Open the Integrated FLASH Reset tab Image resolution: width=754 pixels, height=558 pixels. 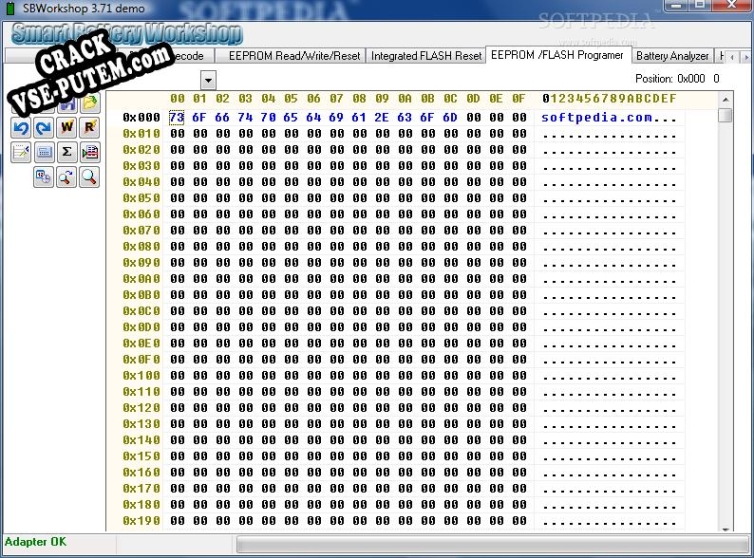(x=426, y=56)
